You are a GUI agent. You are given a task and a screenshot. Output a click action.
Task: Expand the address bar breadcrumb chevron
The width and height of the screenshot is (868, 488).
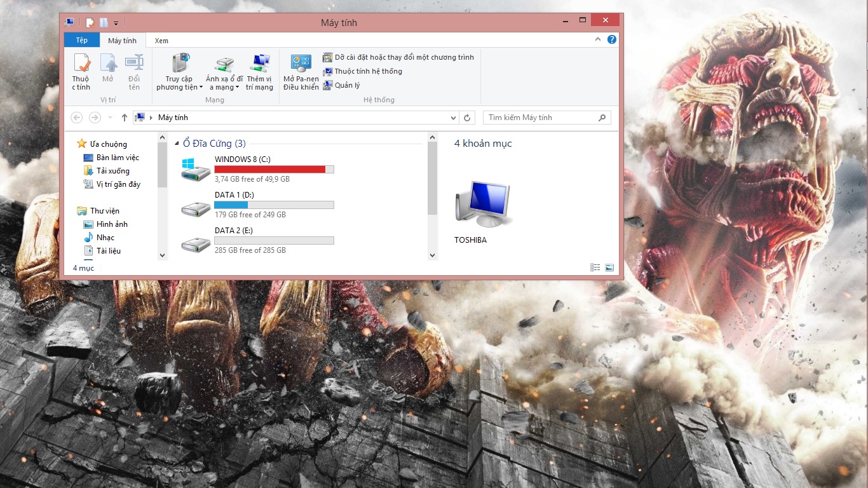151,118
